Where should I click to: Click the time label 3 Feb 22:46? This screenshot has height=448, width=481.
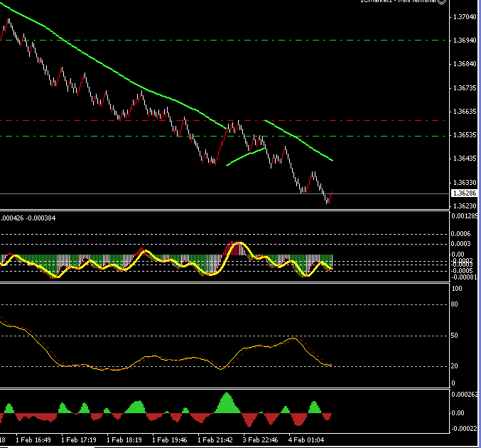click(x=261, y=440)
